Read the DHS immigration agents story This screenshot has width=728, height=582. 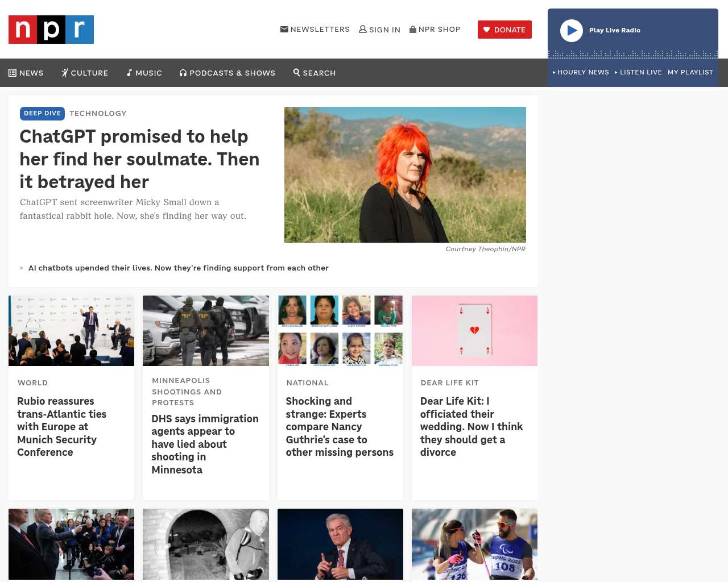click(205, 444)
